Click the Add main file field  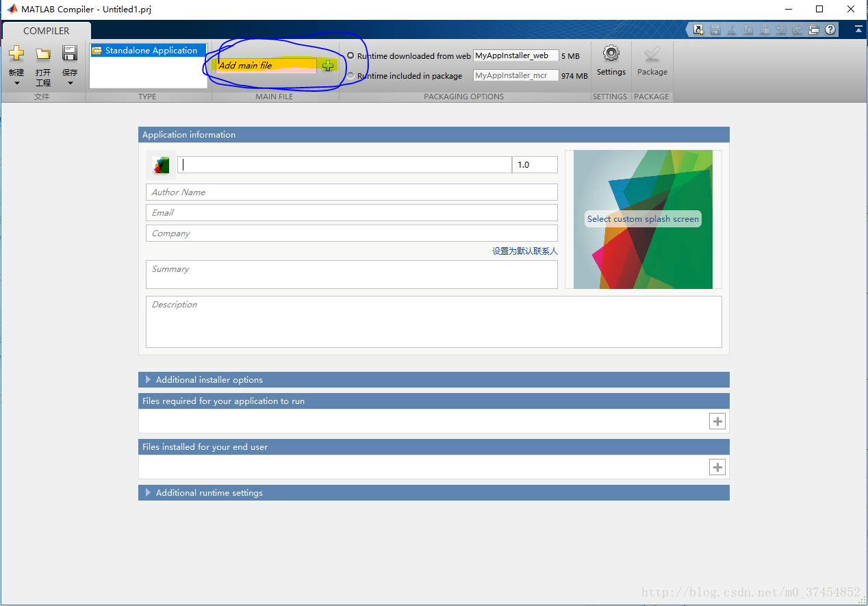(x=266, y=66)
